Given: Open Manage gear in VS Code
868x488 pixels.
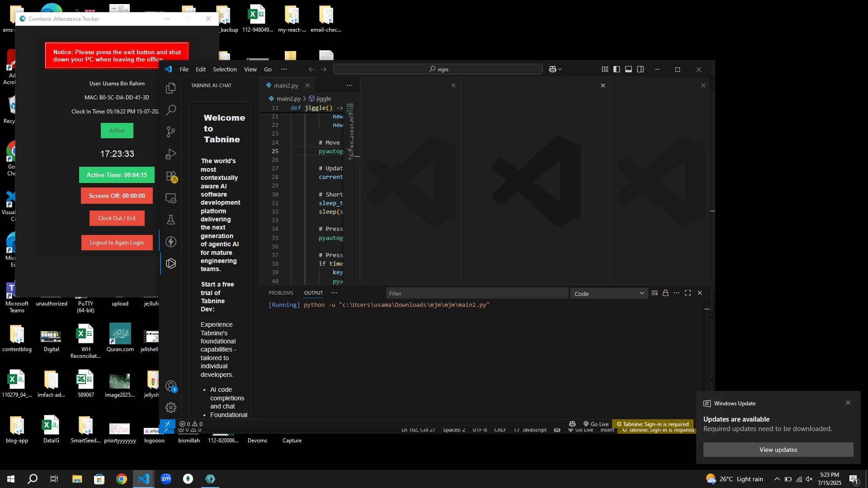Looking at the screenshot, I should click(x=171, y=408).
